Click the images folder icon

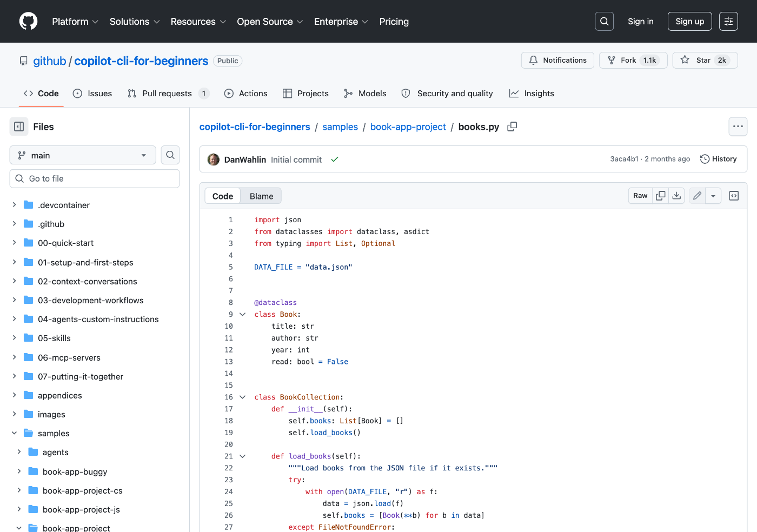tap(29, 414)
